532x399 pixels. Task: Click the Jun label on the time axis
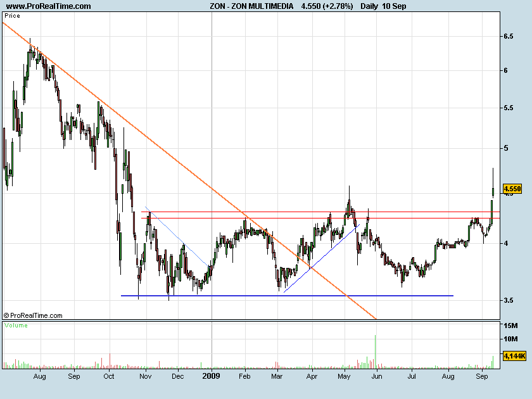377,376
